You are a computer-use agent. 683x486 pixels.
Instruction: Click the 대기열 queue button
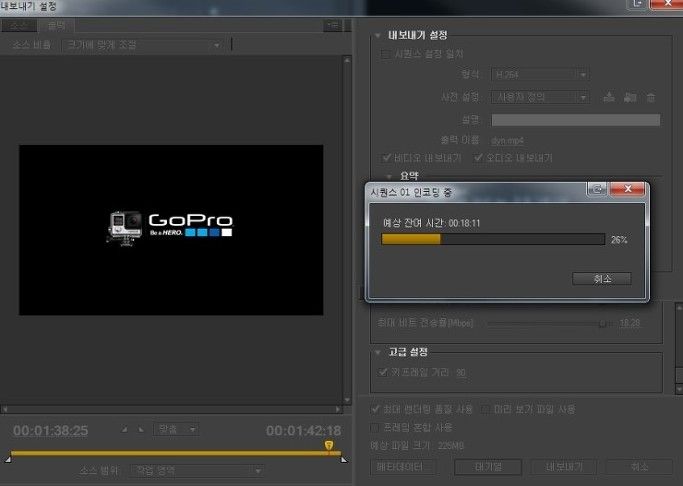[488, 467]
